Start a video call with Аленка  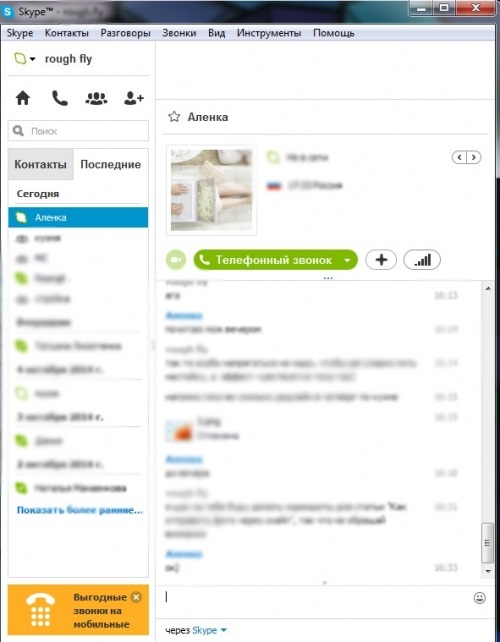[176, 260]
